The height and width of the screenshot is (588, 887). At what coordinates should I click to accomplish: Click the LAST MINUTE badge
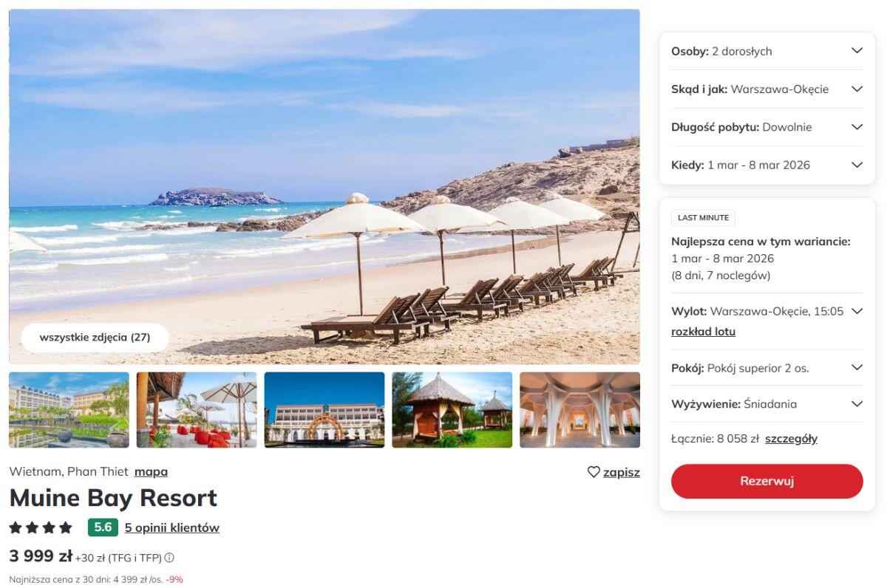click(703, 218)
